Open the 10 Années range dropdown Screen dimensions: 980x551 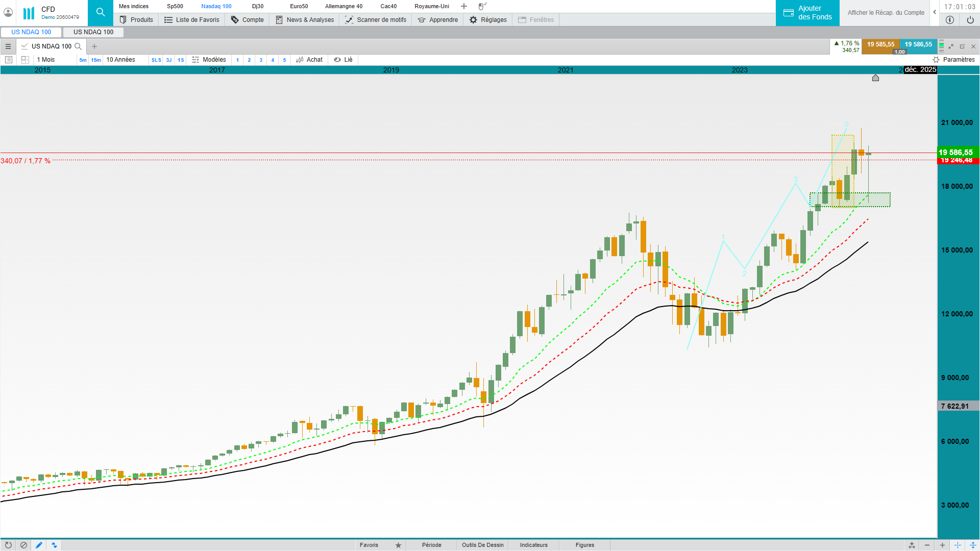pyautogui.click(x=120, y=60)
